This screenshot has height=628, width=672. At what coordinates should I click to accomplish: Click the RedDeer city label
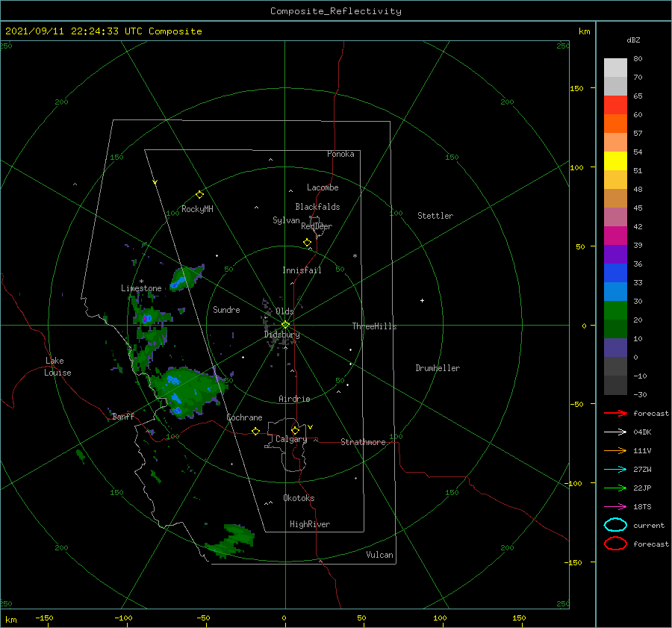317,226
